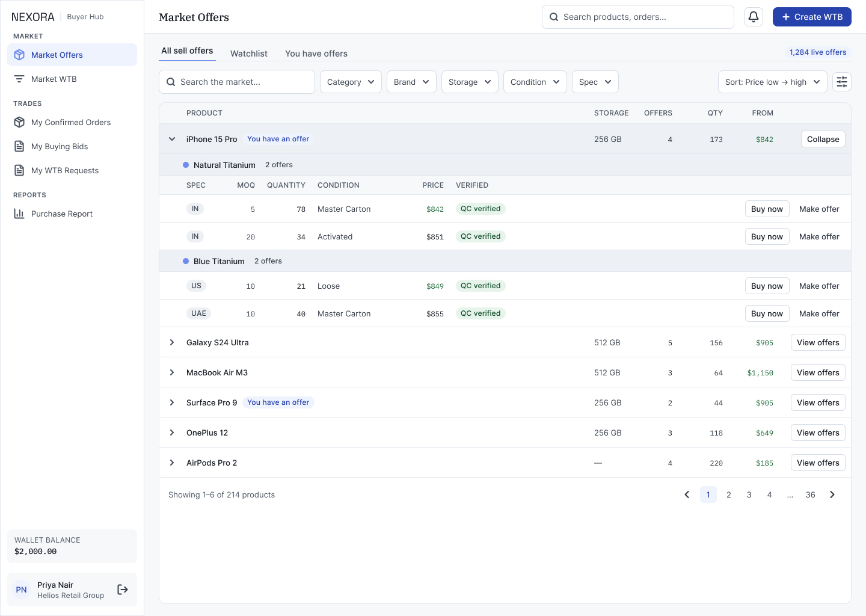Open My Confirmed Orders in sidebar
Image resolution: width=866 pixels, height=616 pixels.
pyautogui.click(x=72, y=122)
